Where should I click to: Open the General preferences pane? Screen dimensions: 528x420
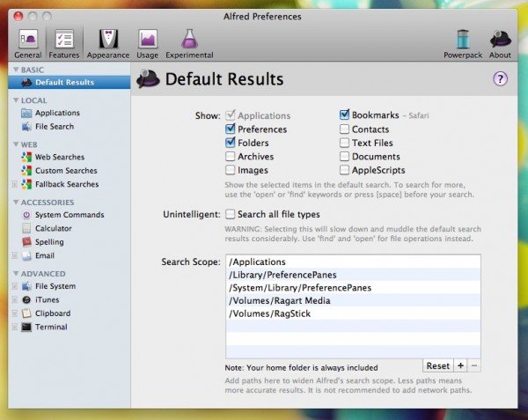pos(28,44)
